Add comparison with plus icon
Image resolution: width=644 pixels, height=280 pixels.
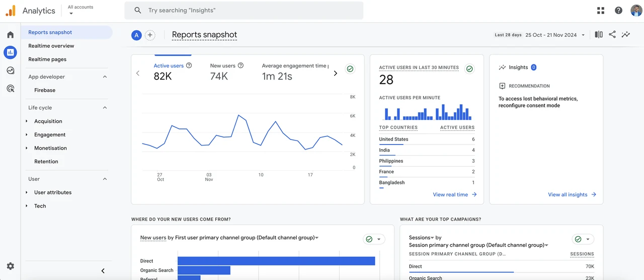click(150, 35)
